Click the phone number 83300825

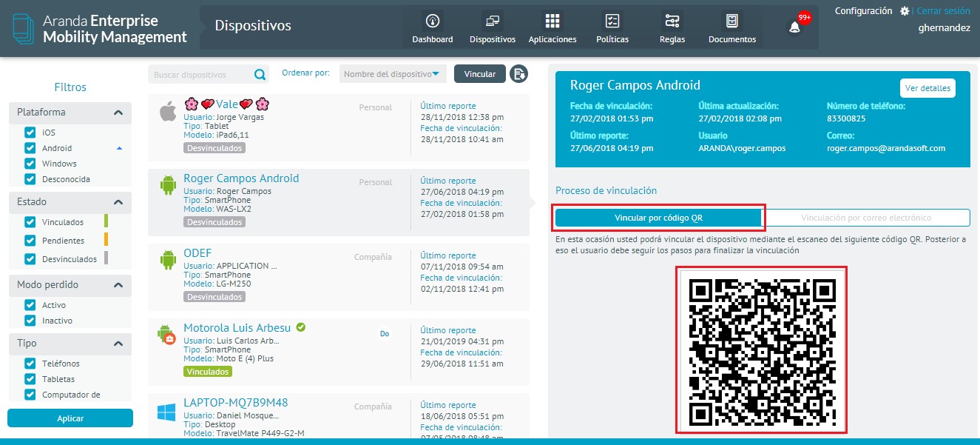tap(846, 118)
